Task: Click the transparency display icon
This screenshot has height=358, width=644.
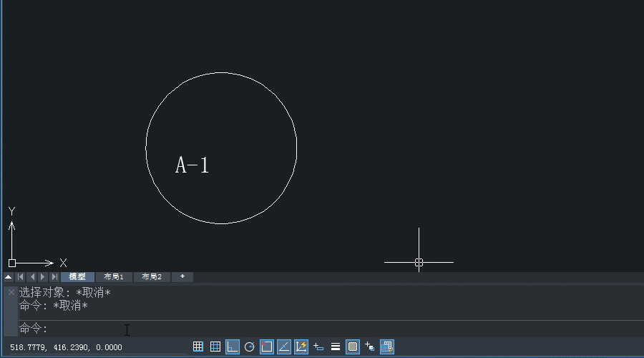Action: point(353,347)
